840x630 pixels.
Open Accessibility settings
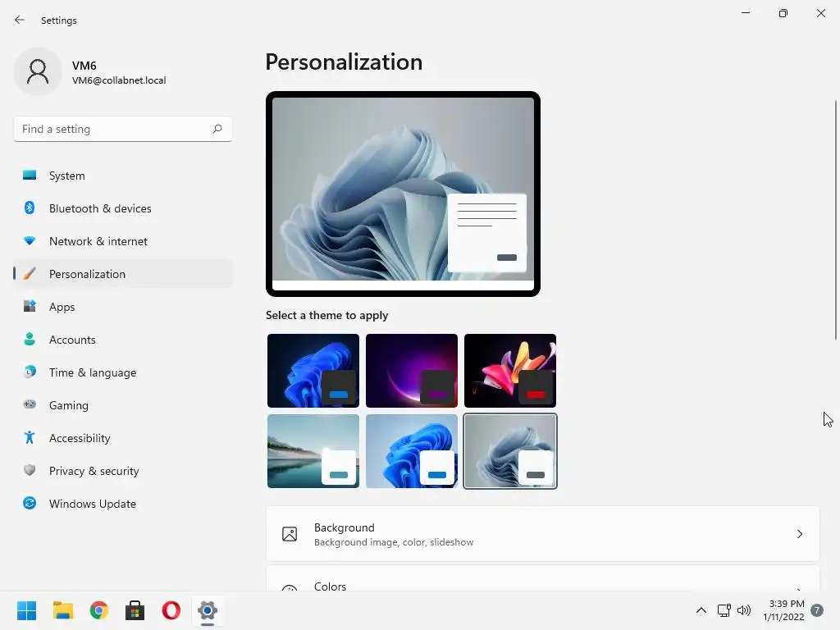123,438
